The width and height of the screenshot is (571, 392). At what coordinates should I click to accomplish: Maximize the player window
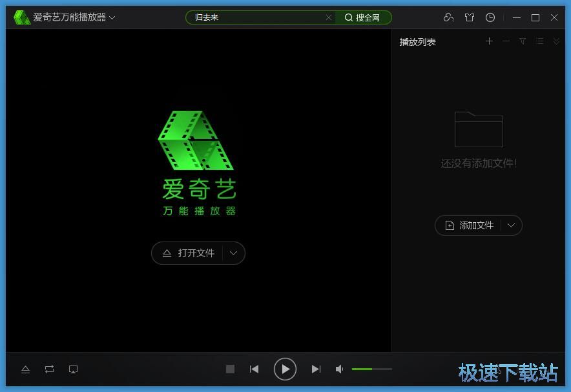(x=535, y=17)
